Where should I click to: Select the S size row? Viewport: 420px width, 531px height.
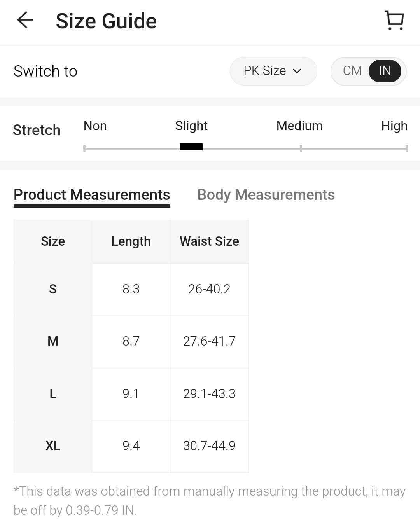tap(53, 289)
